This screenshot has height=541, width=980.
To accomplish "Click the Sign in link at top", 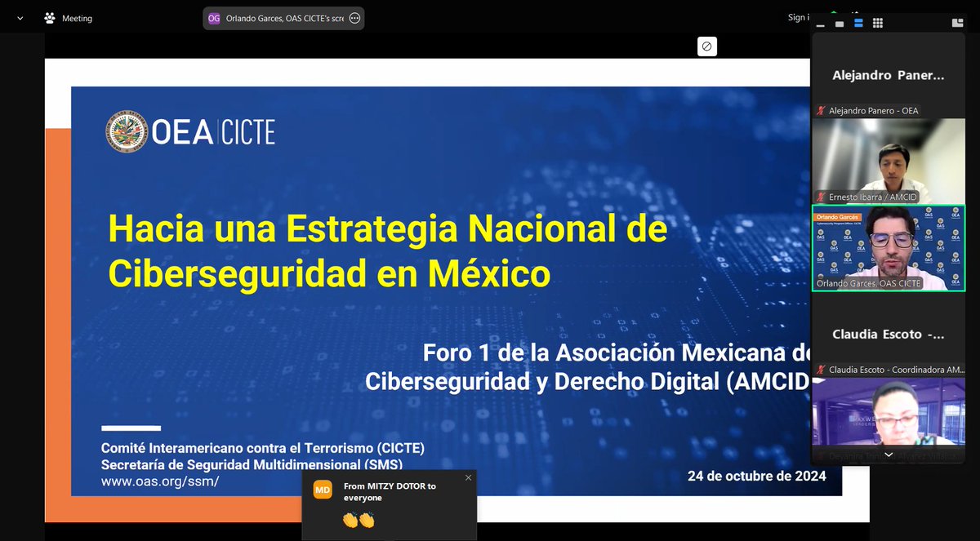I will click(x=799, y=17).
